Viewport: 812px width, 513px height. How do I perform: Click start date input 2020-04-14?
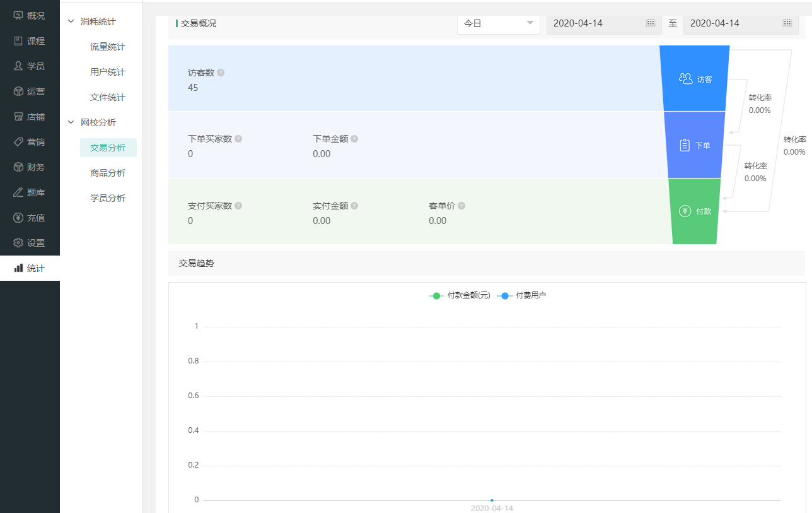point(604,23)
